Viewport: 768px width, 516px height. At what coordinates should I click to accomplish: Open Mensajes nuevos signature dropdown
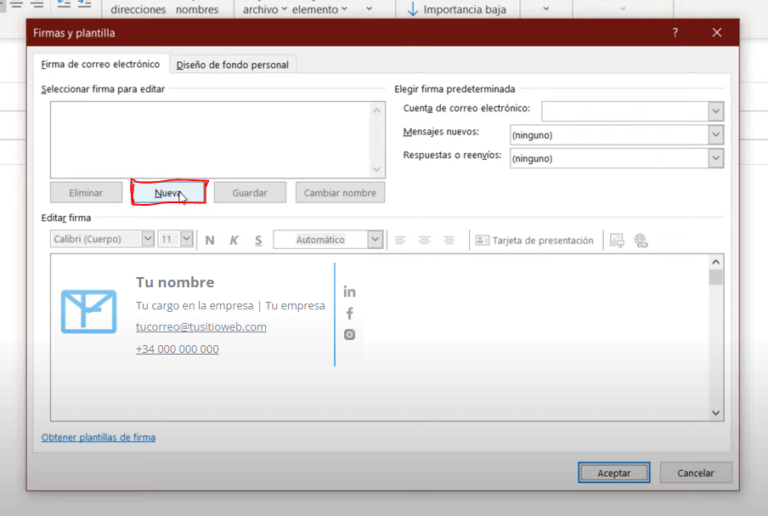(x=715, y=134)
